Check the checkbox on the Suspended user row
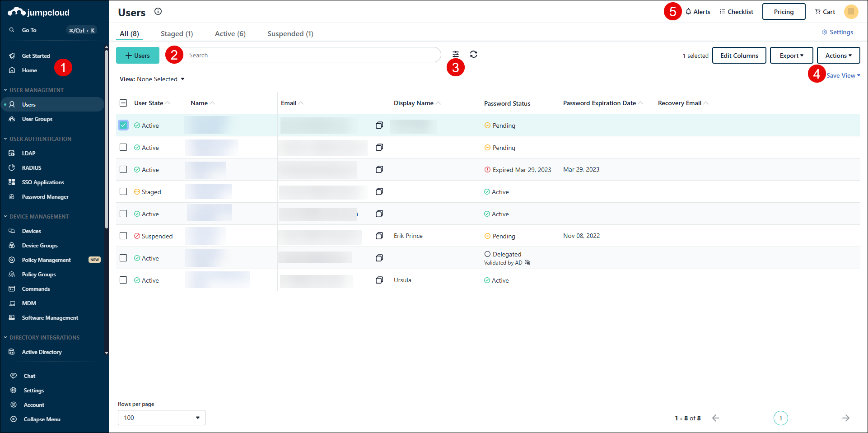 pos(123,236)
